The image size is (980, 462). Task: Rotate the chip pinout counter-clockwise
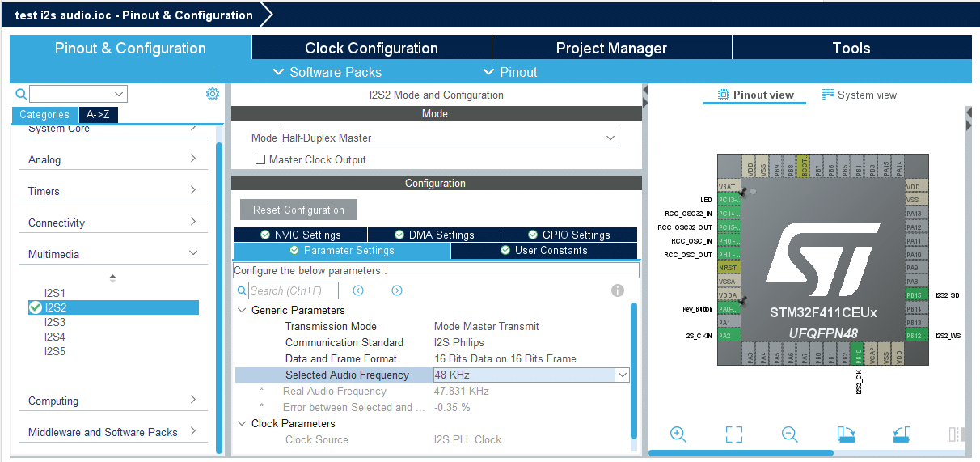coord(902,434)
